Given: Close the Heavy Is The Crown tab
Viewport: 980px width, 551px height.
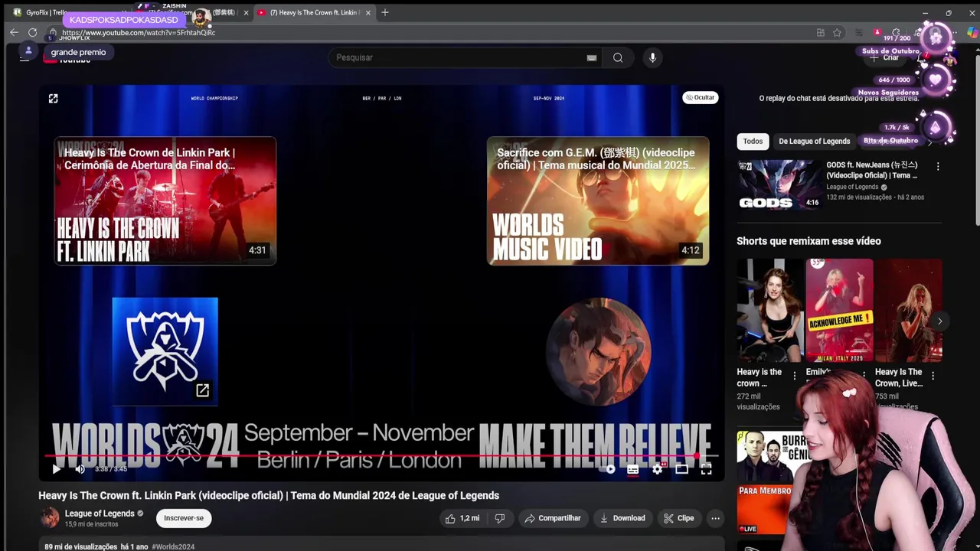Looking at the screenshot, I should click(x=368, y=12).
